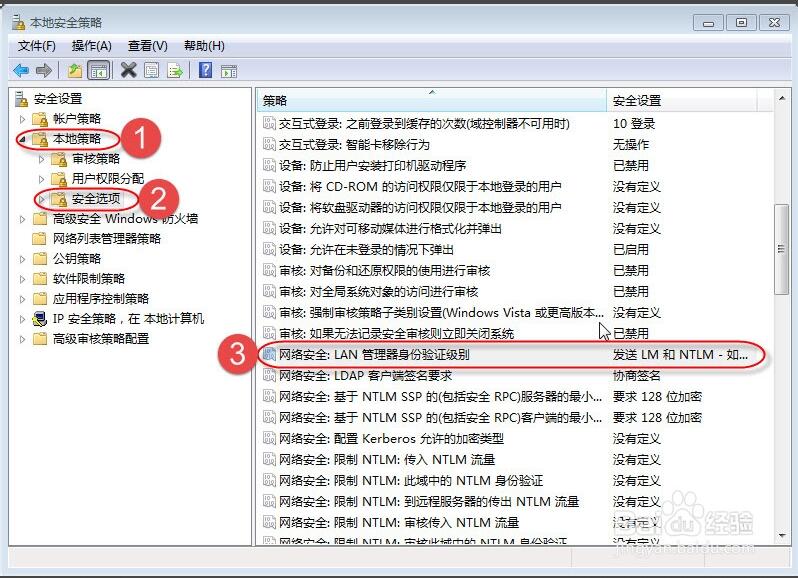Click the Forward arrow toolbar icon
798x578 pixels.
coord(44,70)
